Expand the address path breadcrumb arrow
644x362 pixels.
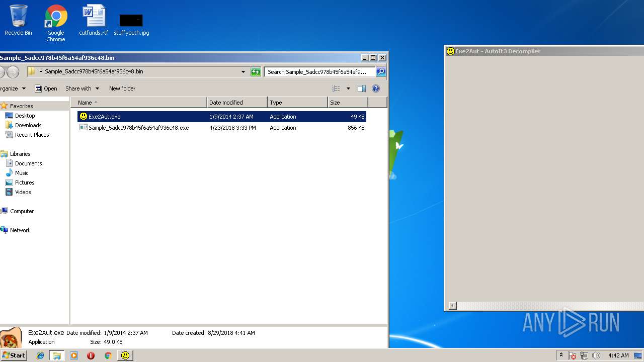(41, 71)
